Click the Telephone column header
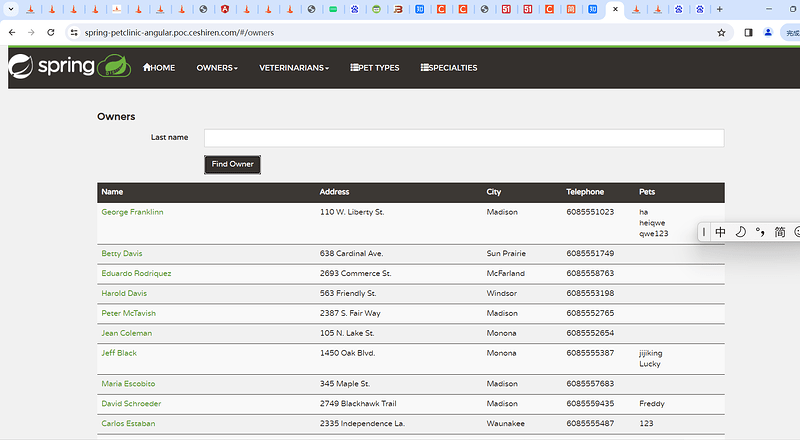 point(585,192)
